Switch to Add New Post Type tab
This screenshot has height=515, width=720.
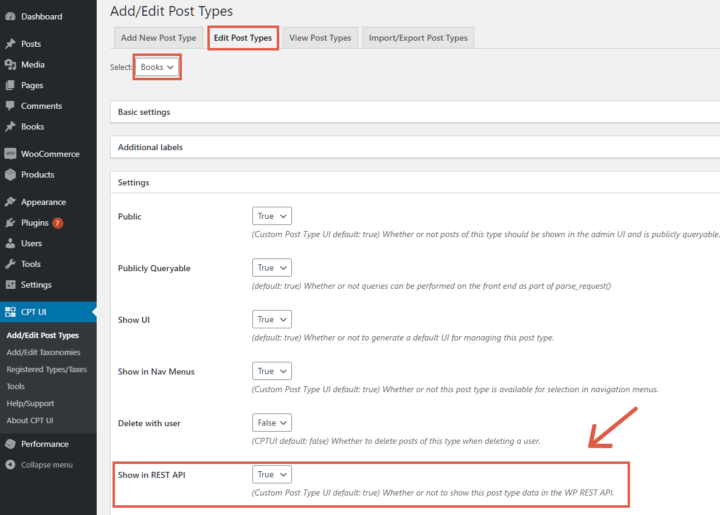158,38
